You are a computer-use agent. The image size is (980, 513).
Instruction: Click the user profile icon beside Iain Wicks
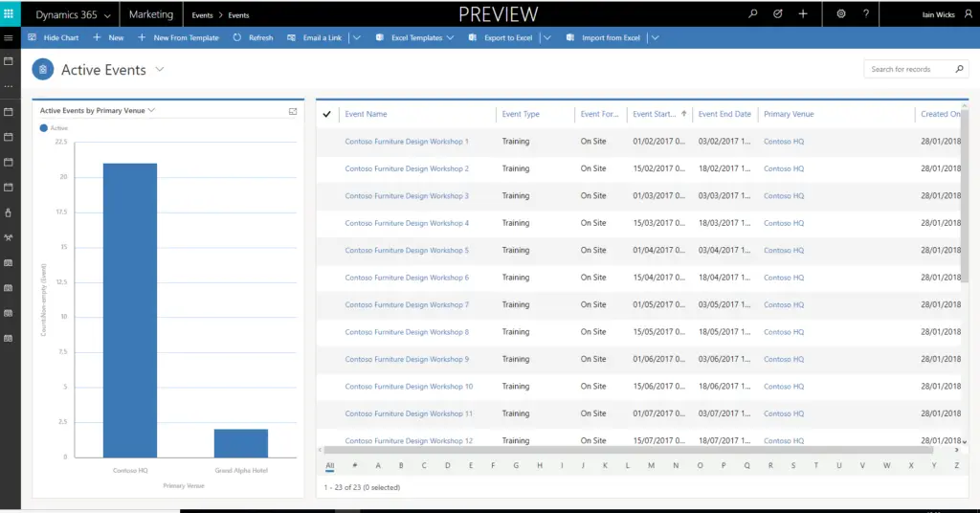(969, 13)
